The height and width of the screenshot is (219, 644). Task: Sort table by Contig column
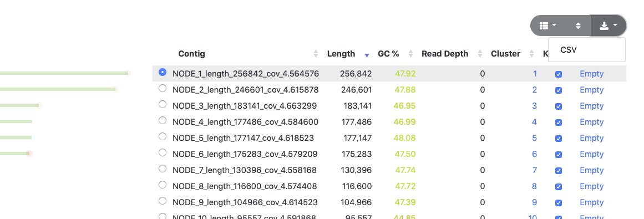(316, 53)
